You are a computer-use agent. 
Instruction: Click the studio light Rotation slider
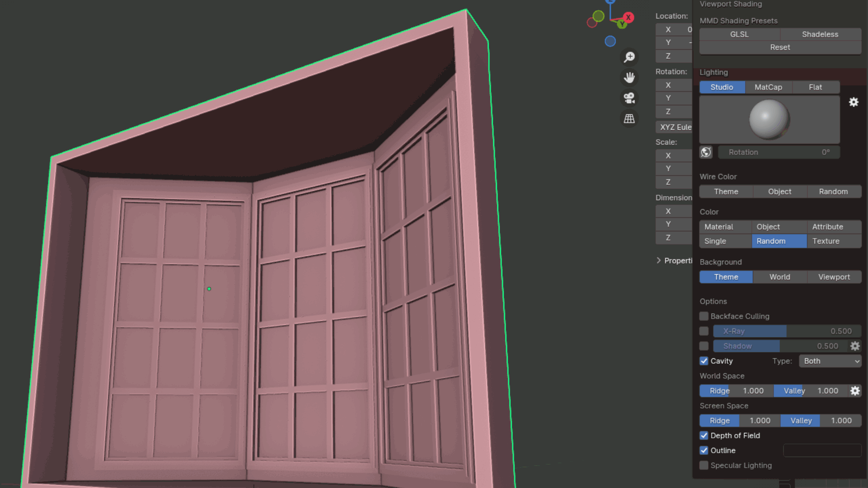pos(778,152)
